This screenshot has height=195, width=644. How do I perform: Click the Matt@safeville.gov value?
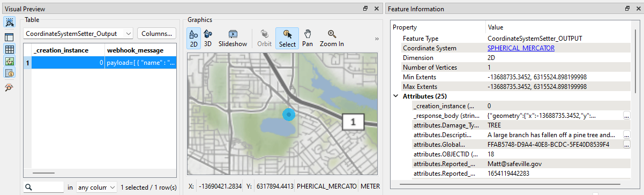pyautogui.click(x=515, y=164)
